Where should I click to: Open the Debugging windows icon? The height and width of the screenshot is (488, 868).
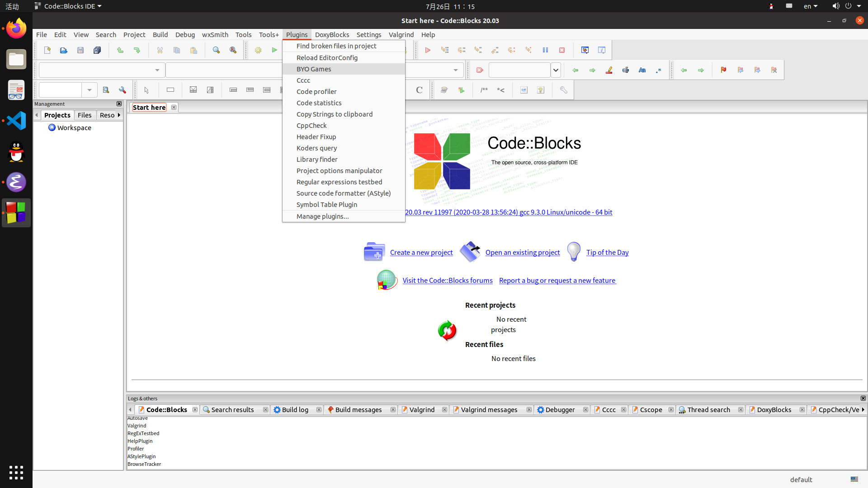[x=585, y=50]
